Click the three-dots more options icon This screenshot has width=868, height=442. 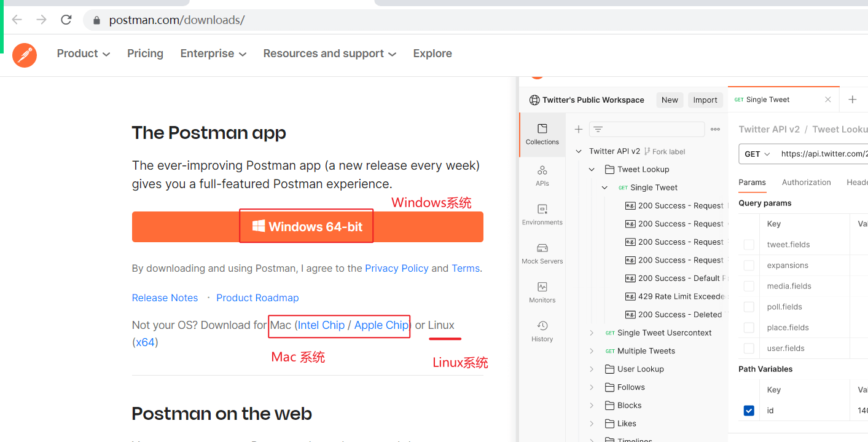tap(715, 129)
